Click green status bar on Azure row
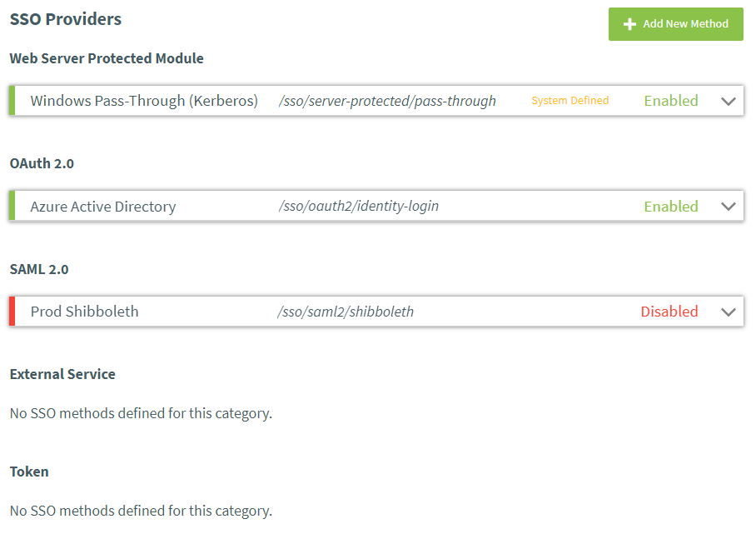The height and width of the screenshot is (534, 756). (12, 207)
